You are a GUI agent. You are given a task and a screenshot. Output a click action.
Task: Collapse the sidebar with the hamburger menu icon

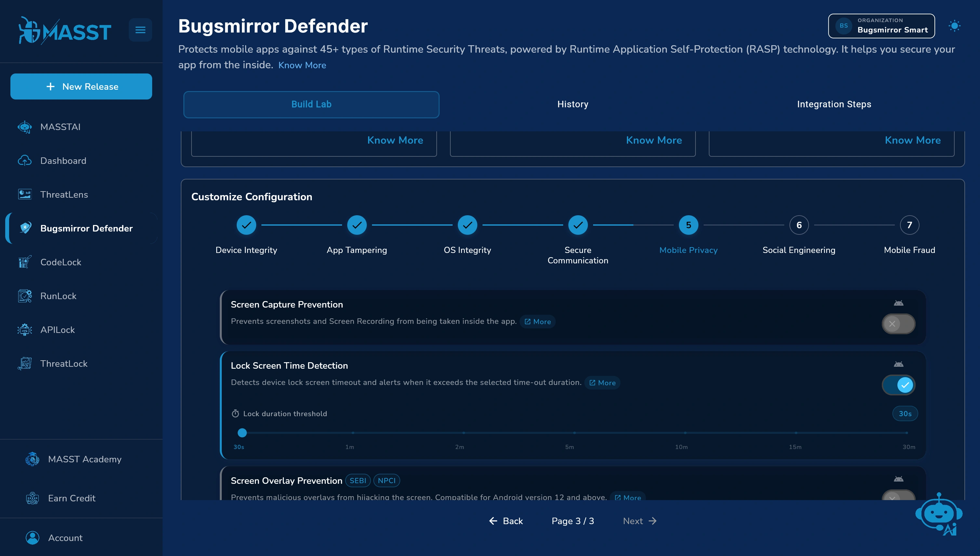140,30
